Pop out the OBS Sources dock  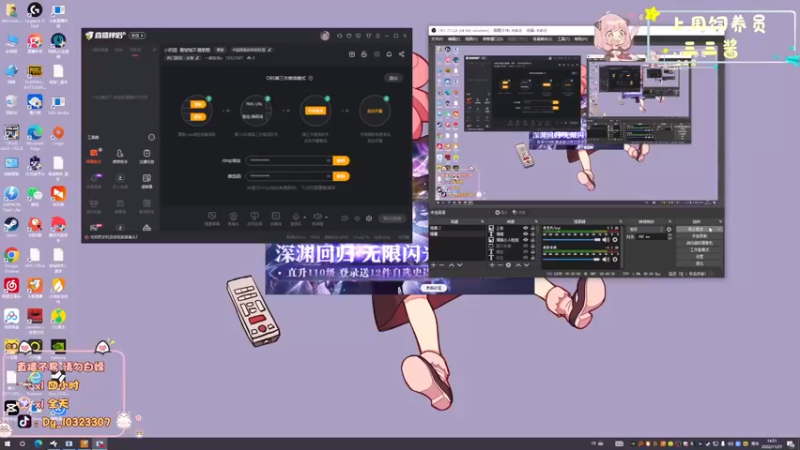coord(536,221)
